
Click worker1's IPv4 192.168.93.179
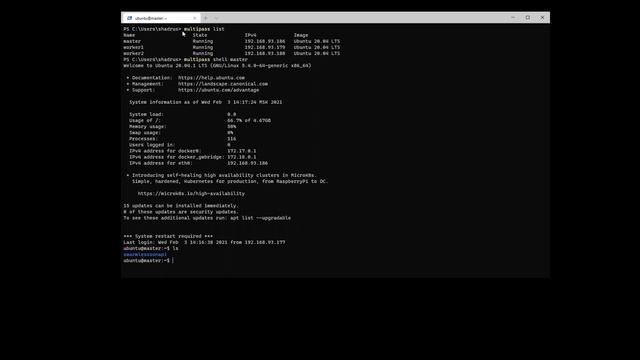point(265,47)
